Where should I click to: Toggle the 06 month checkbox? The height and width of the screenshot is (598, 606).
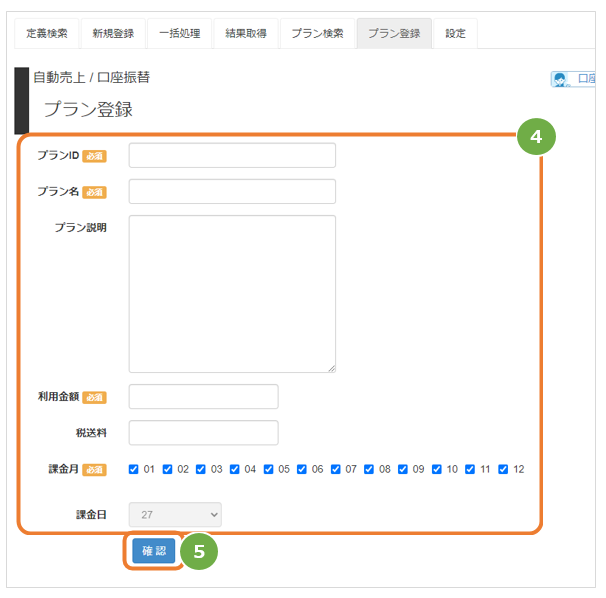pos(302,469)
